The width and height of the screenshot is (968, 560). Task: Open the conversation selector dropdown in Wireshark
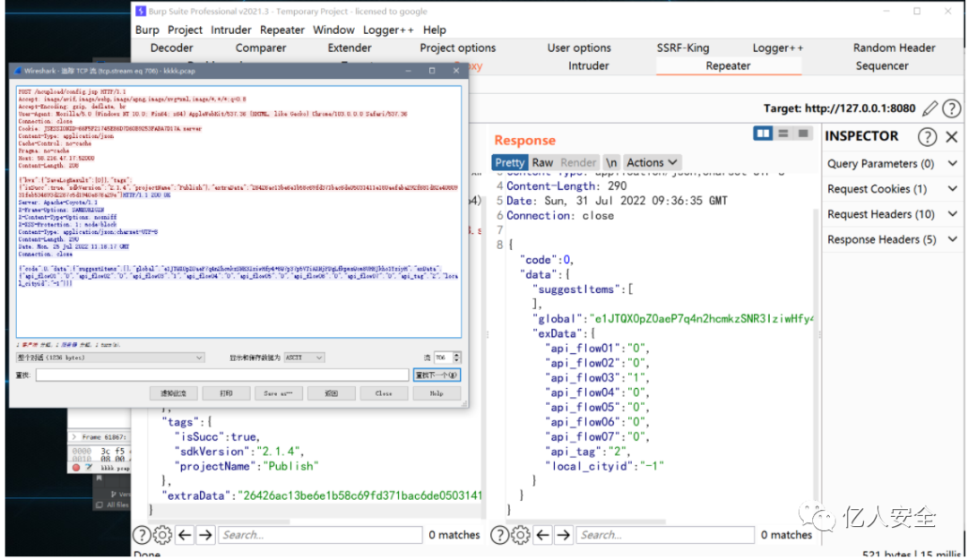tap(110, 358)
